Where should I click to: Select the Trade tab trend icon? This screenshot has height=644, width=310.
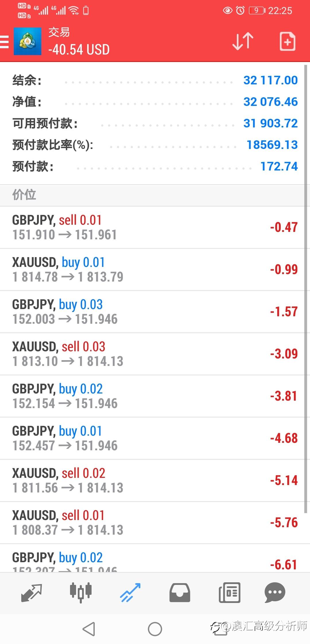click(130, 593)
